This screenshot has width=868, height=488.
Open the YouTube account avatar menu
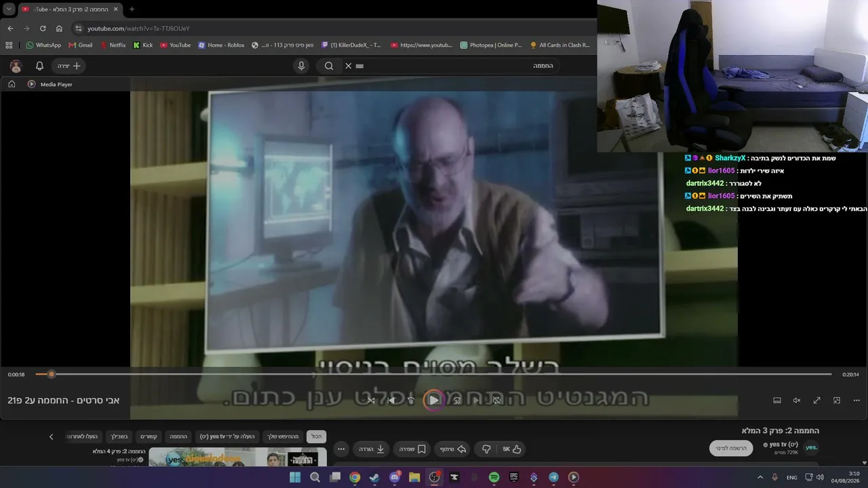pyautogui.click(x=16, y=66)
